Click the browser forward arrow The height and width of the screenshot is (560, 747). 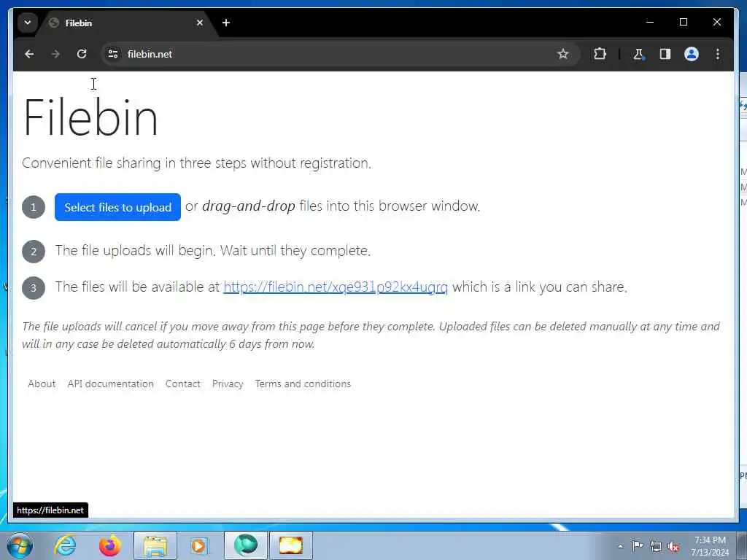click(55, 54)
